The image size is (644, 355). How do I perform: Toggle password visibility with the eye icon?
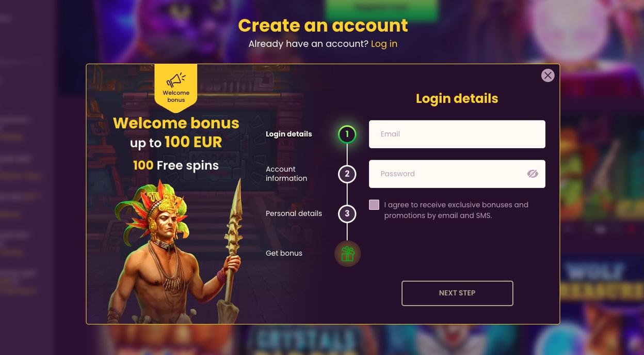pyautogui.click(x=533, y=174)
